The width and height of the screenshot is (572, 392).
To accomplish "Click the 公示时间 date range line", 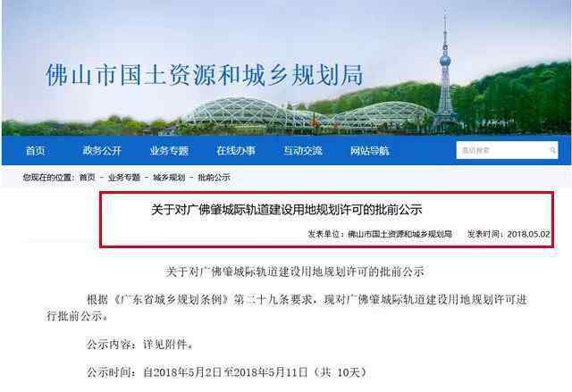I will click(x=226, y=372).
